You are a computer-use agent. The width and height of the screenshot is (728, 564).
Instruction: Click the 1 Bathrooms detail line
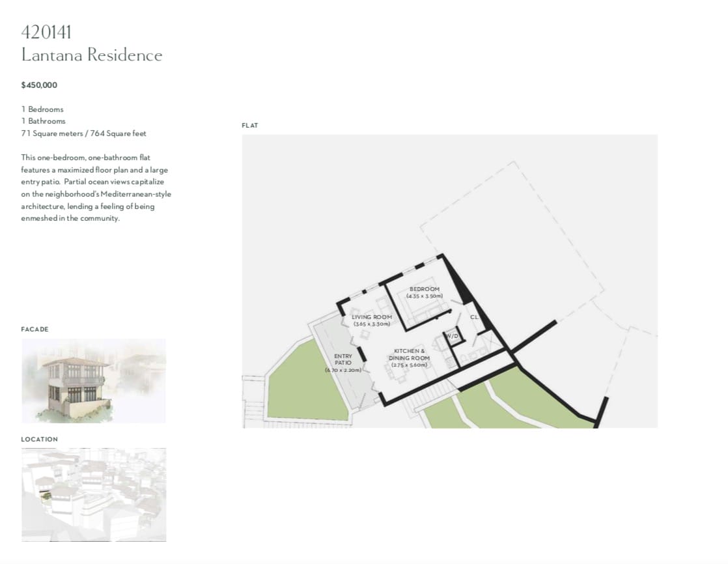click(44, 121)
